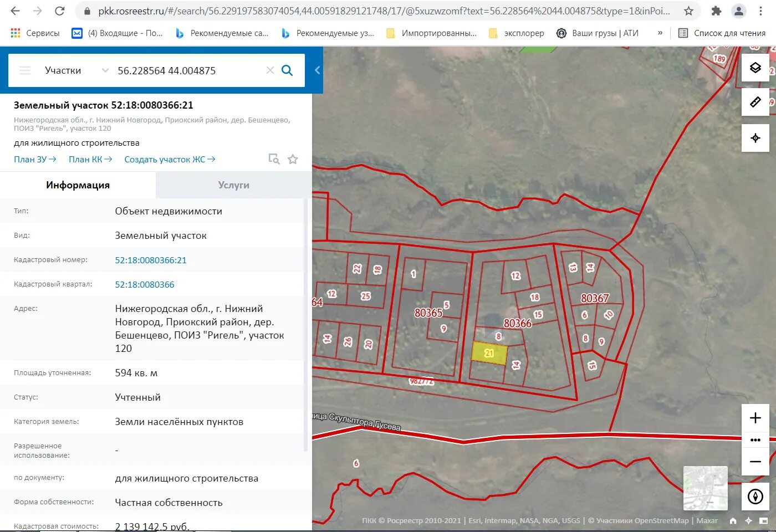Open the Список для чтения reading list
The width and height of the screenshot is (776, 532).
722,33
